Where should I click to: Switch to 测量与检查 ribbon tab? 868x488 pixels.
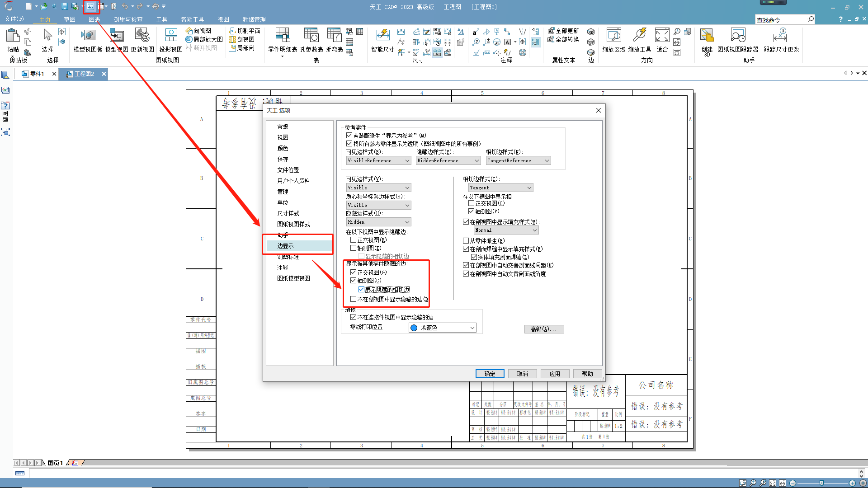coord(128,19)
